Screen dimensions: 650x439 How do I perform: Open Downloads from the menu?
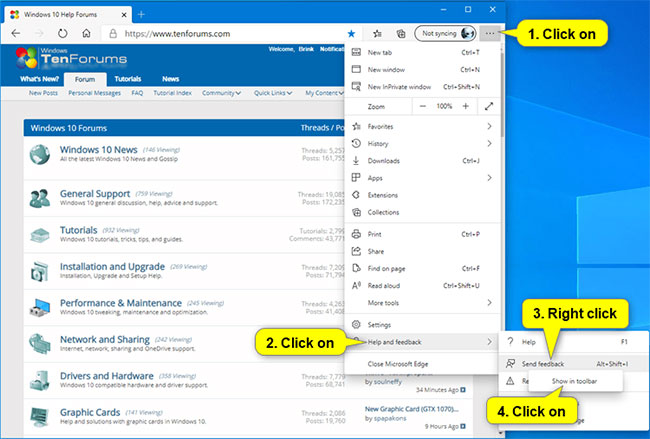point(422,161)
